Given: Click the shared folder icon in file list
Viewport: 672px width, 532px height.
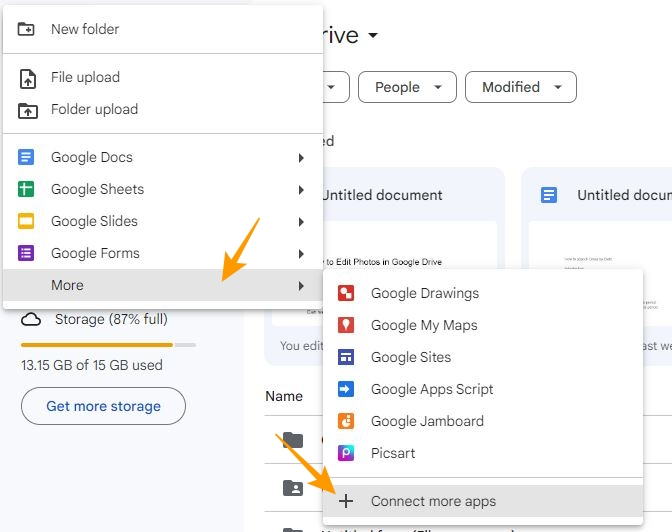Looking at the screenshot, I should [293, 488].
